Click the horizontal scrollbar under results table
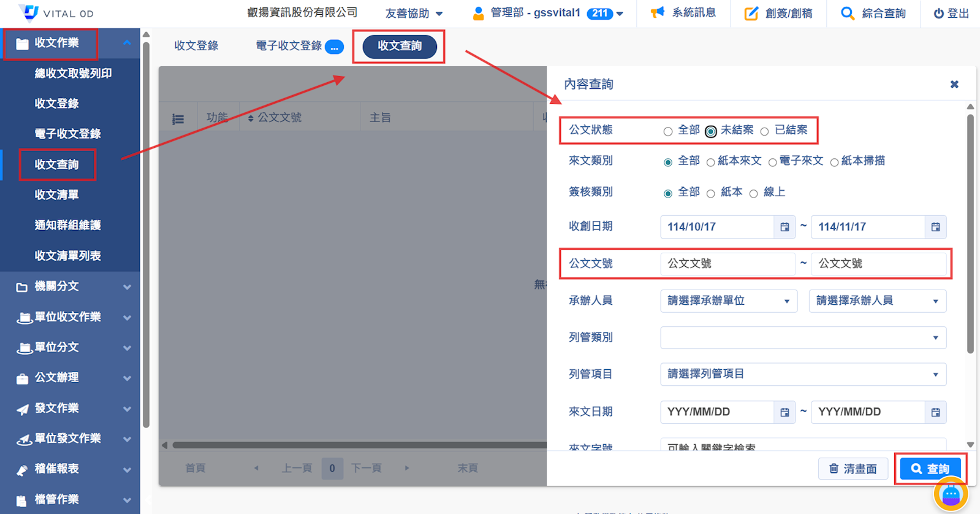980x514 pixels. point(355,445)
